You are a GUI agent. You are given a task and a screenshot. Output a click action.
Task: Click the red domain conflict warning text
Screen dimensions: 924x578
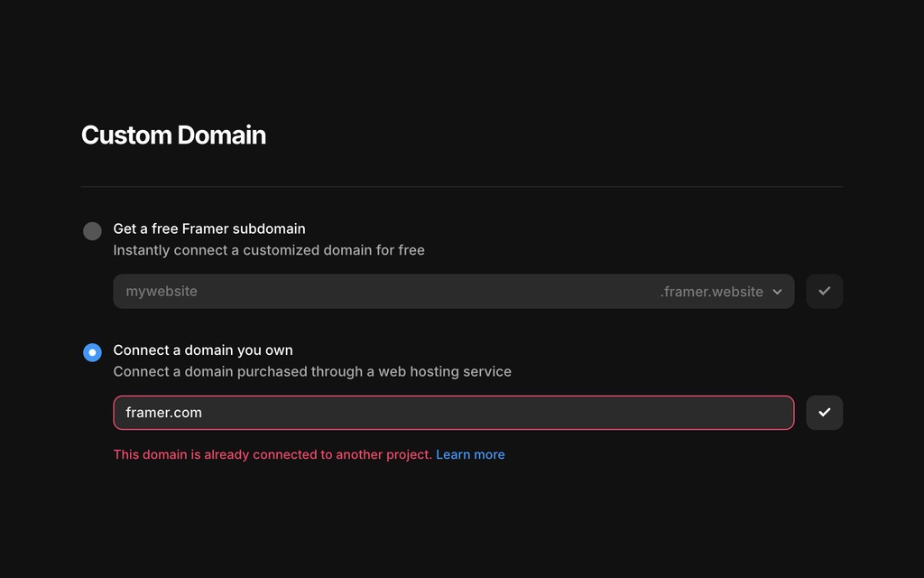pos(271,454)
